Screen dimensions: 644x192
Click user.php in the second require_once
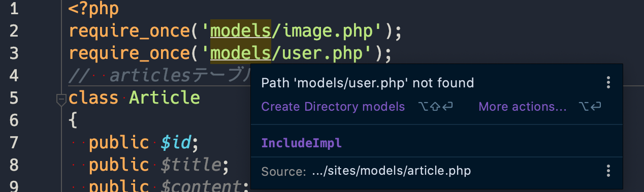[x=322, y=53]
